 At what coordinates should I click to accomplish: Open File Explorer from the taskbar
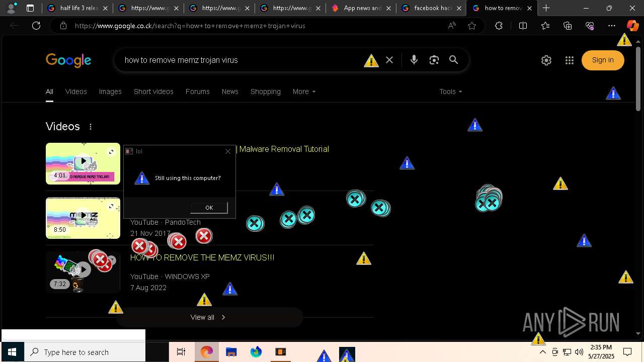[x=231, y=352]
